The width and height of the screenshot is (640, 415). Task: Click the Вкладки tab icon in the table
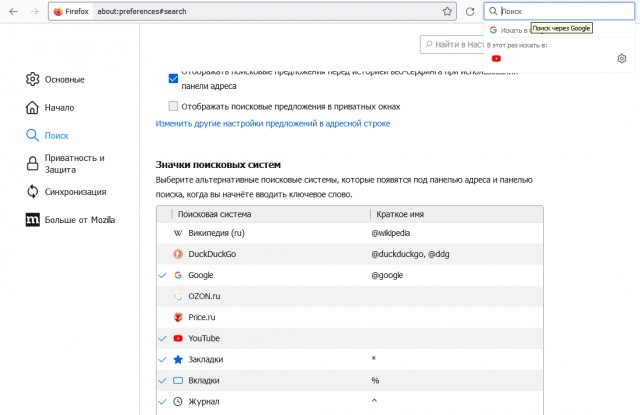pos(178,380)
